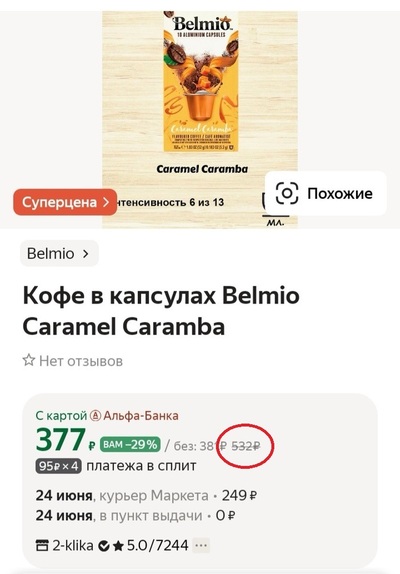Open similar items via Похожие button
The width and height of the screenshot is (400, 574).
pyautogui.click(x=326, y=193)
